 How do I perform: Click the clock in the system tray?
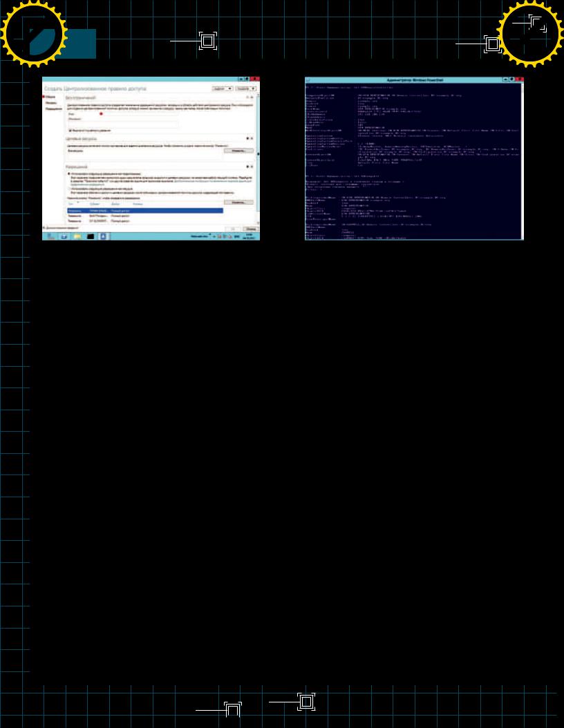(x=250, y=237)
